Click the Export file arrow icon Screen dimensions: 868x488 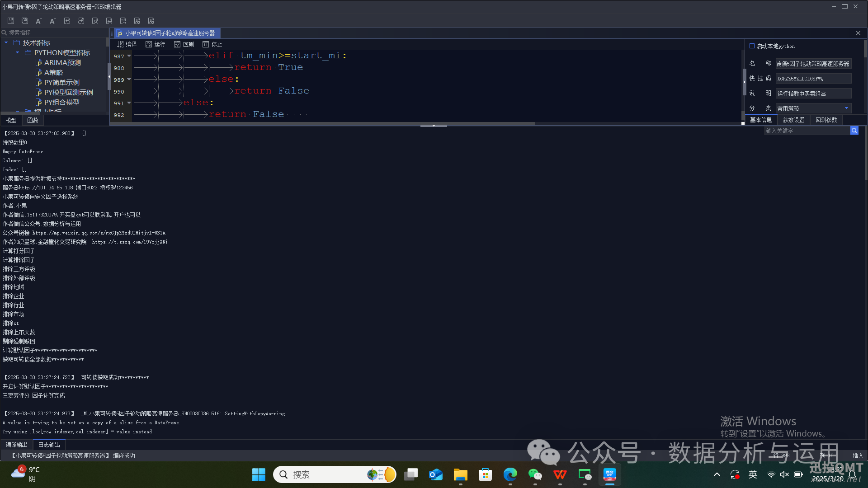(x=123, y=21)
